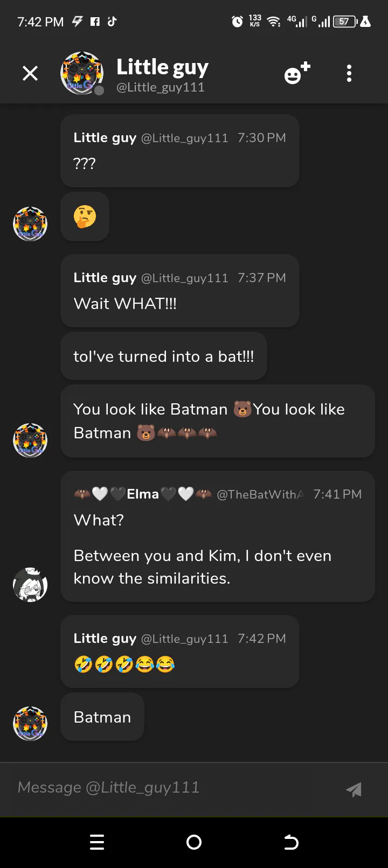The width and height of the screenshot is (388, 868).
Task: Tap the thinking face emoji message
Action: tap(85, 216)
